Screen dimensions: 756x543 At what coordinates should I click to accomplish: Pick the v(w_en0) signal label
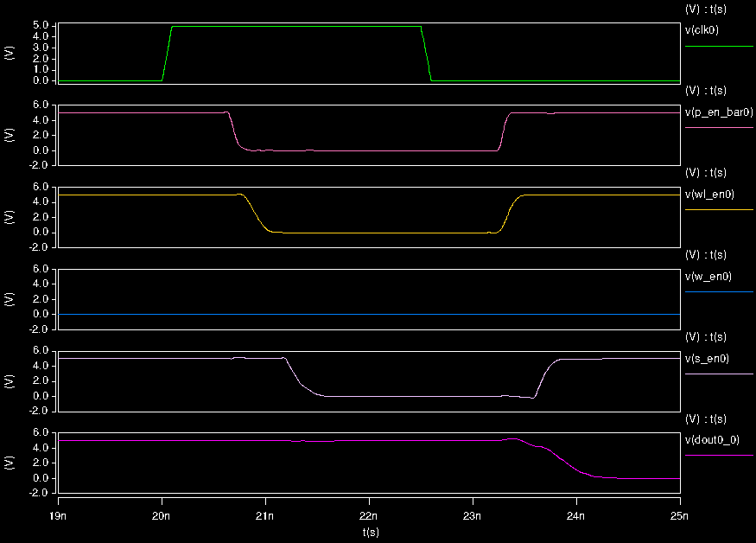click(x=709, y=277)
